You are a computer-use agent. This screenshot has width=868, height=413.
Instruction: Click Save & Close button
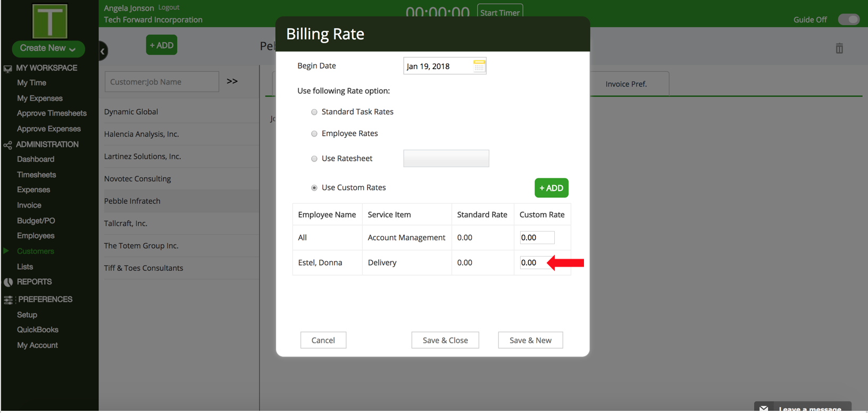445,340
